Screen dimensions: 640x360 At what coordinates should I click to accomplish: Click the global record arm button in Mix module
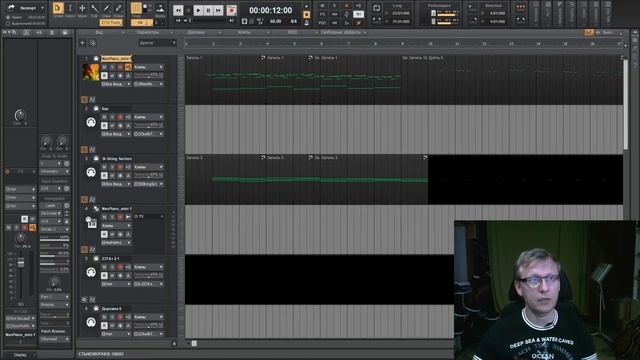[347, 6]
